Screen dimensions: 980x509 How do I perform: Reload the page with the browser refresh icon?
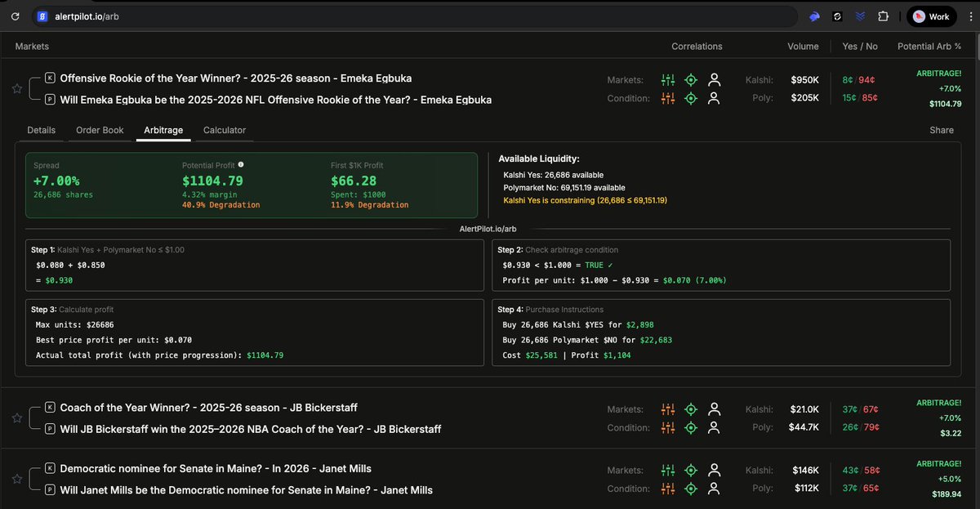tap(16, 16)
